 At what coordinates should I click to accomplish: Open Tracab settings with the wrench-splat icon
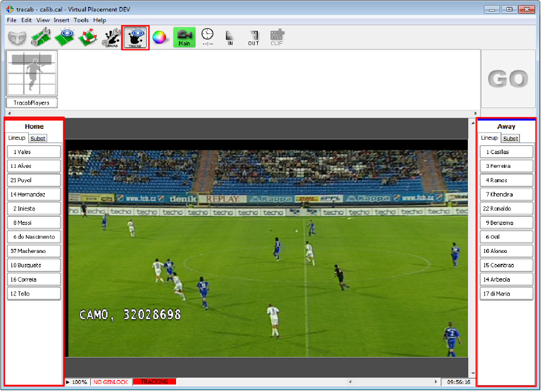click(111, 37)
